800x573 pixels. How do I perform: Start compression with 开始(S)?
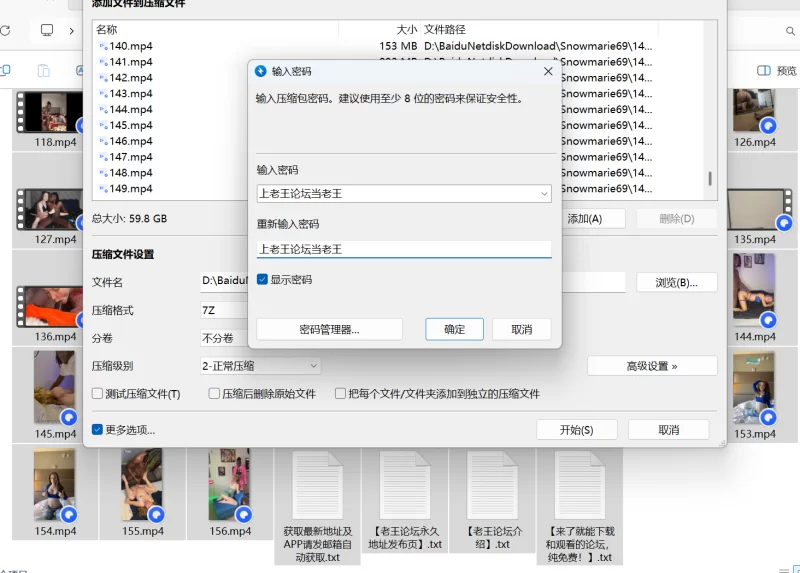pyautogui.click(x=577, y=430)
